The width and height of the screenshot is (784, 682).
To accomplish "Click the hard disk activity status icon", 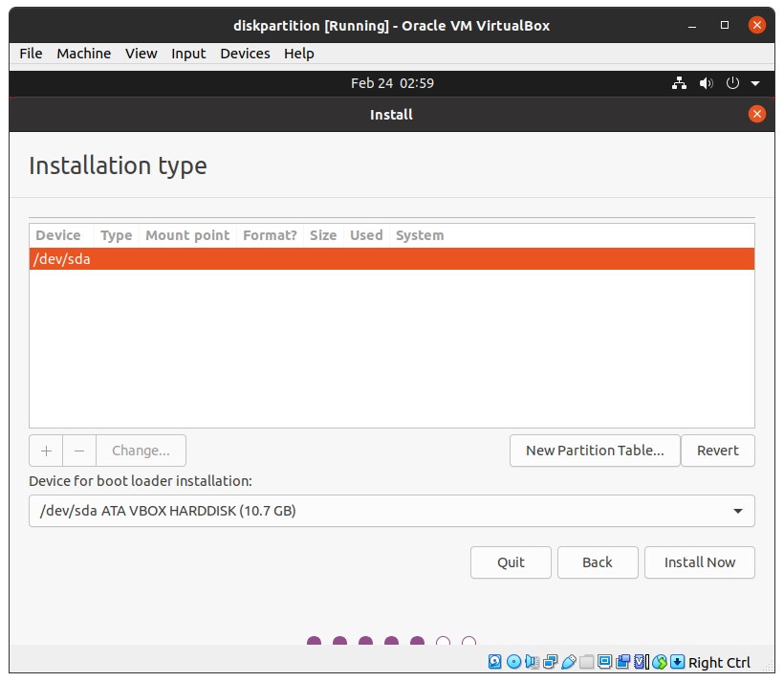I will (x=494, y=662).
